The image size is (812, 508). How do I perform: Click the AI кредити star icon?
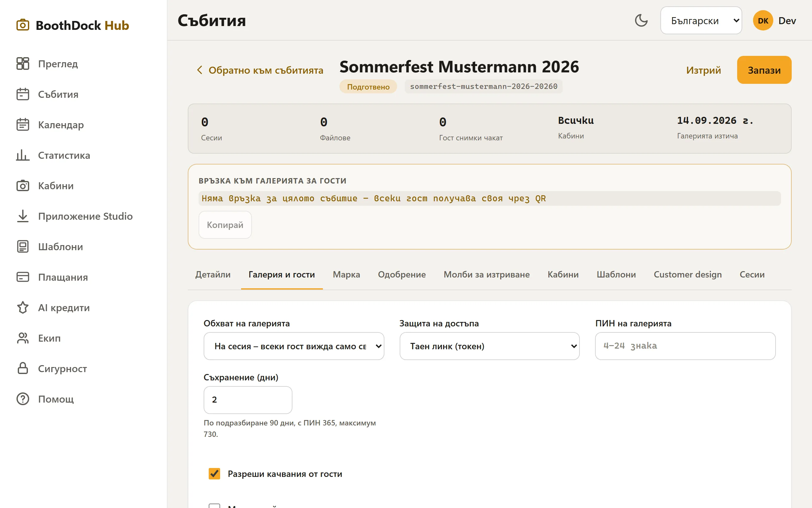point(23,307)
